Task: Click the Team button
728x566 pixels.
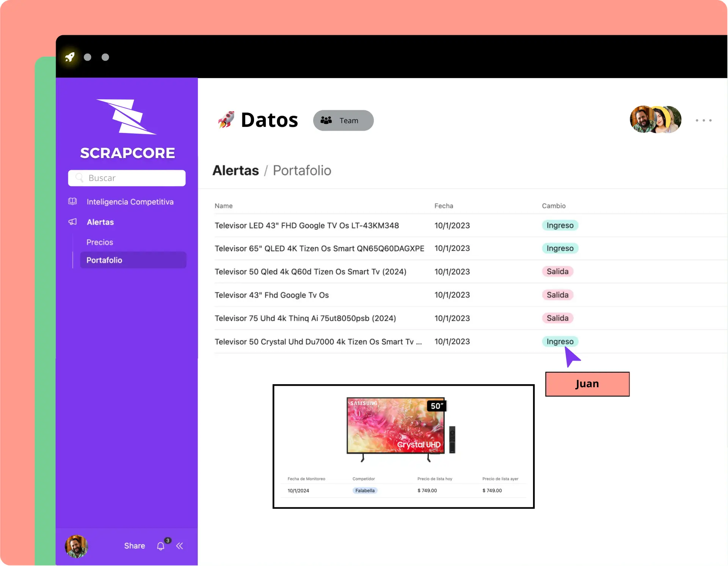Action: (x=343, y=120)
